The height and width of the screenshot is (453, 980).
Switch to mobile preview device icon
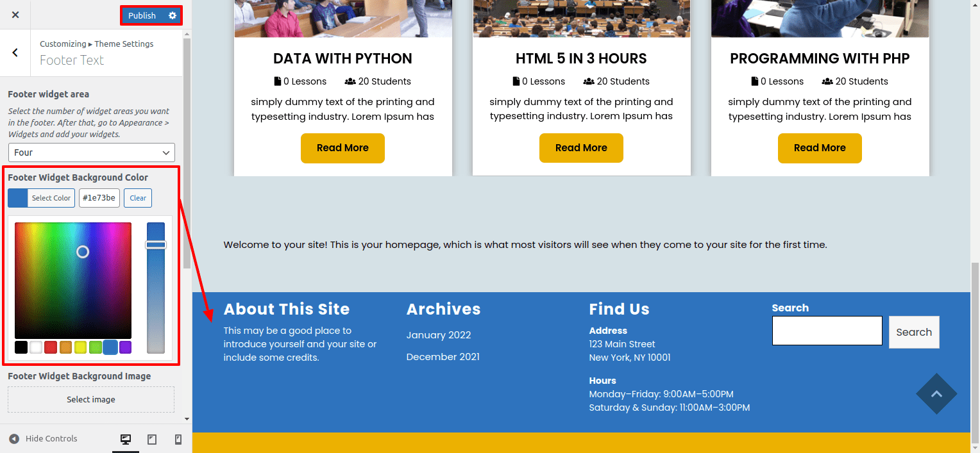(178, 439)
